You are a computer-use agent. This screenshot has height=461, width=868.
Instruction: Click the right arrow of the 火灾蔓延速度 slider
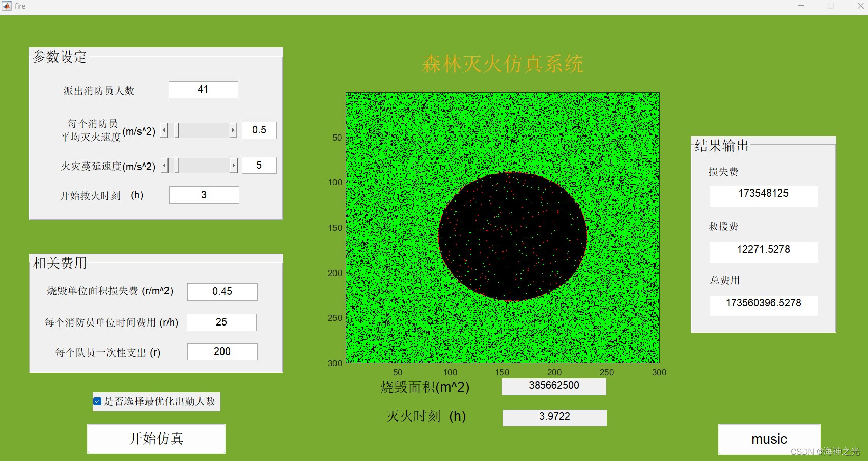click(x=234, y=166)
